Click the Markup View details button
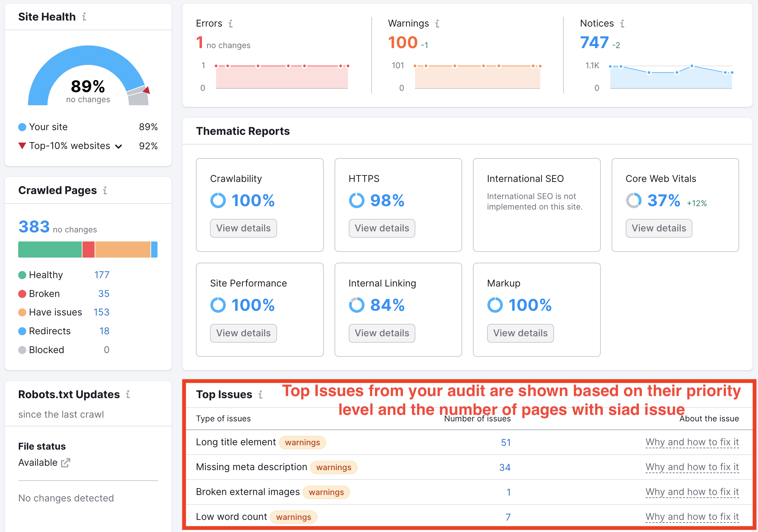Screen dimensions: 758x532 (520, 333)
